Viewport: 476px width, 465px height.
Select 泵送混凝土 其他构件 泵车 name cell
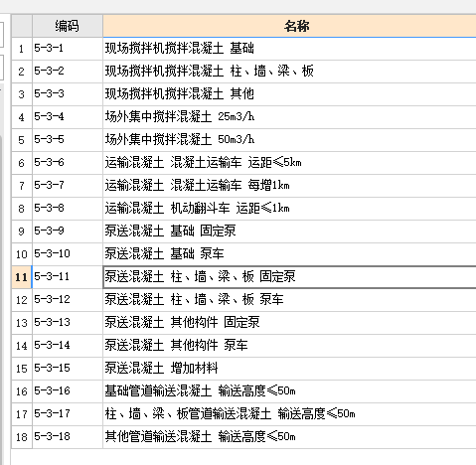click(x=289, y=346)
